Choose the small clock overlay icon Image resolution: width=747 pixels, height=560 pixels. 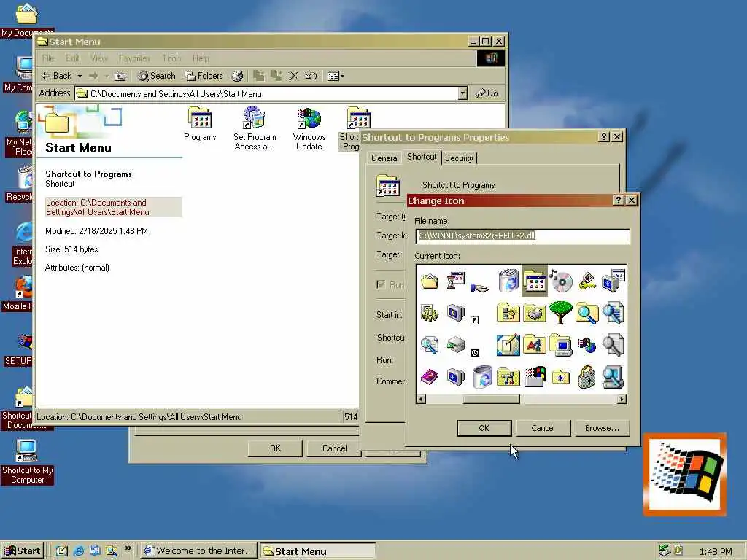tap(474, 352)
